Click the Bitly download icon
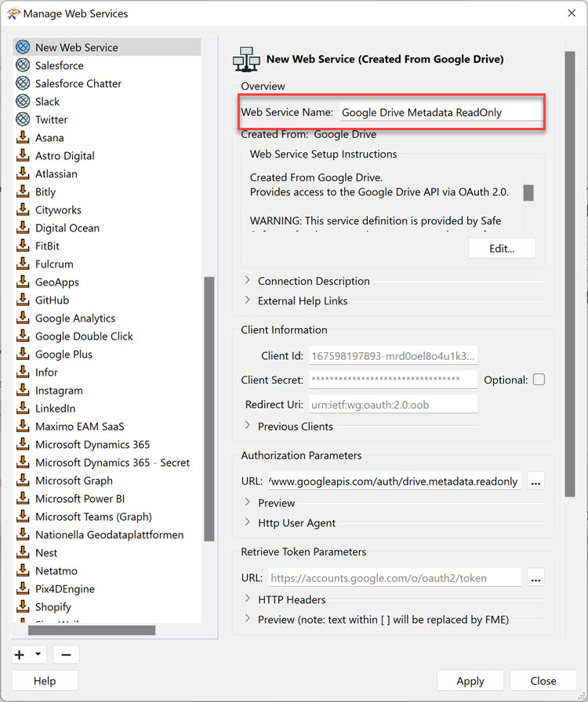This screenshot has height=702, width=588. pos(23,191)
